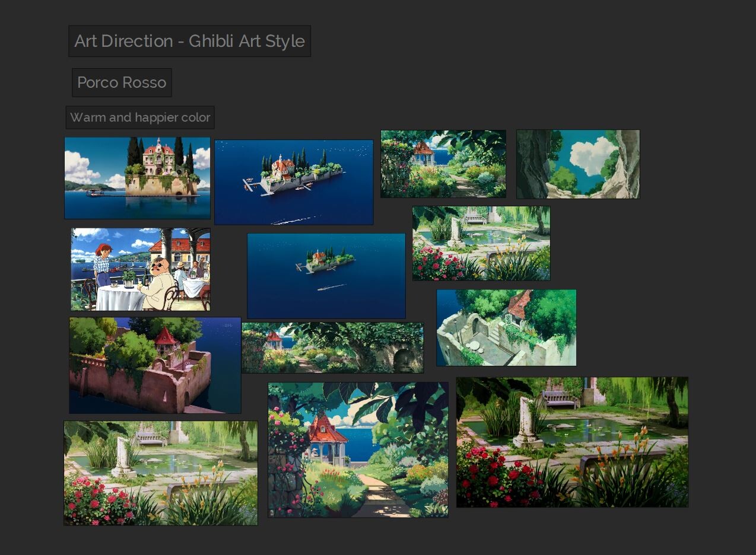Select the willow pond with bench image
Screen dimensions: 756x555
(x=160, y=472)
